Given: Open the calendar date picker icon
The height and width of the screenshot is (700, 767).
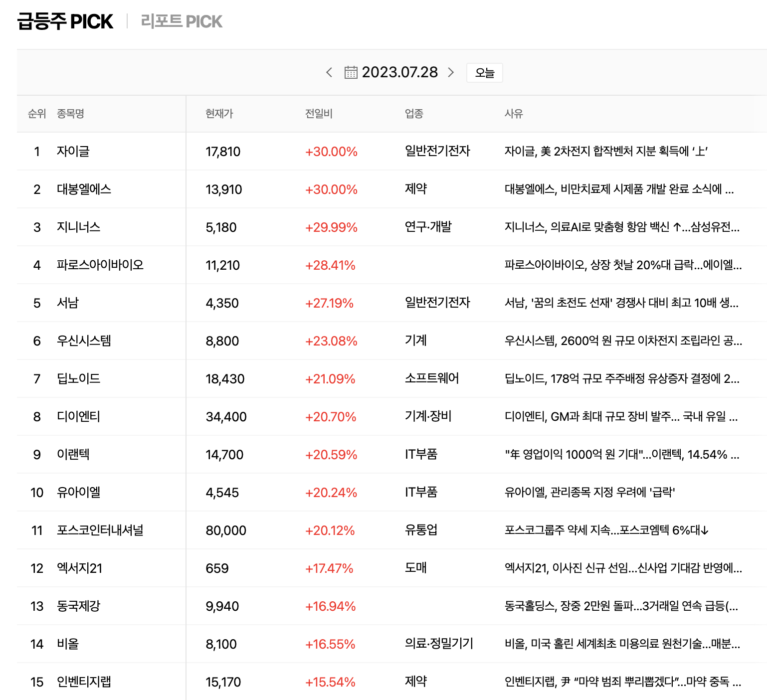Looking at the screenshot, I should point(351,72).
